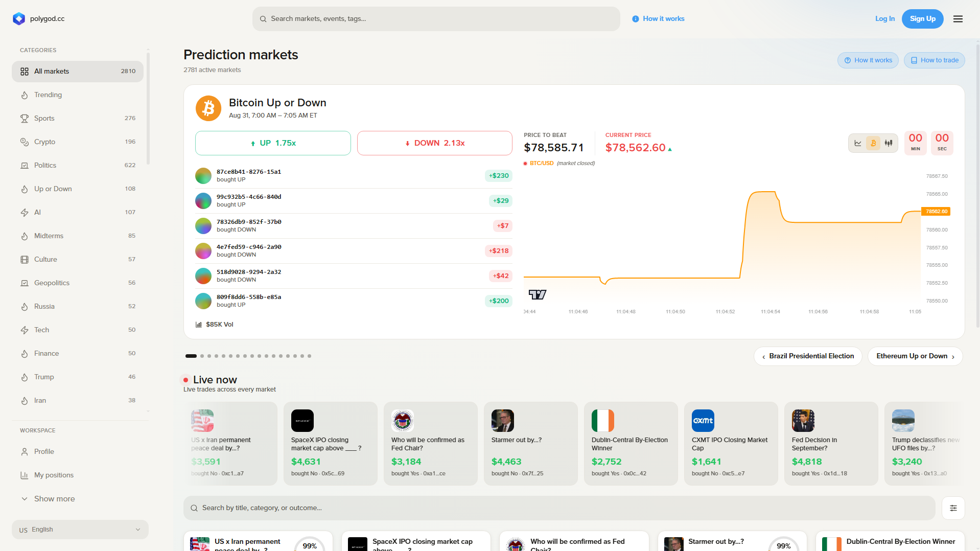Click the avatar of trader 87ce8b41-8276-15a1
This screenshot has height=551, width=980.
coord(203,176)
